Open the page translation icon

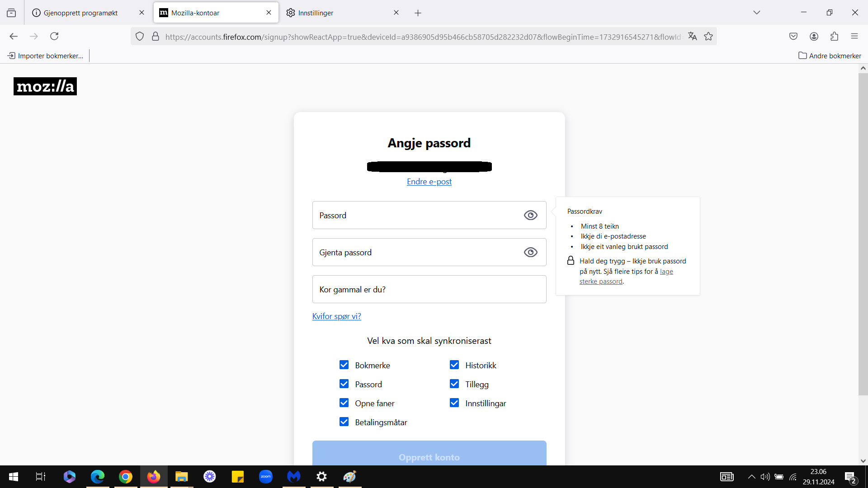tap(692, 36)
